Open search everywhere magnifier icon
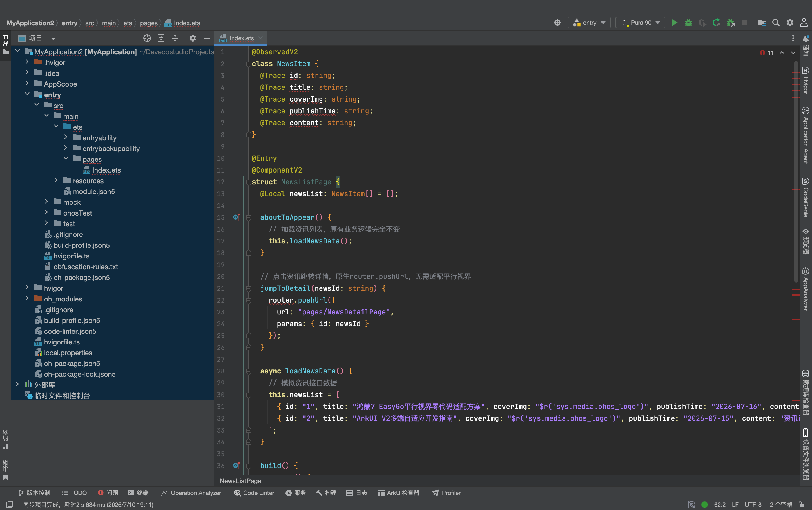This screenshot has width=812, height=510. [776, 23]
